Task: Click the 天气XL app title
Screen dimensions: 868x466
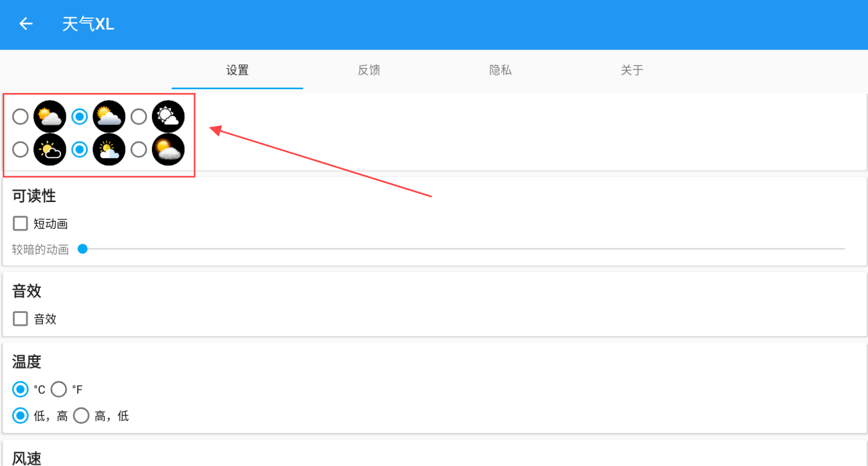Action: [x=88, y=24]
